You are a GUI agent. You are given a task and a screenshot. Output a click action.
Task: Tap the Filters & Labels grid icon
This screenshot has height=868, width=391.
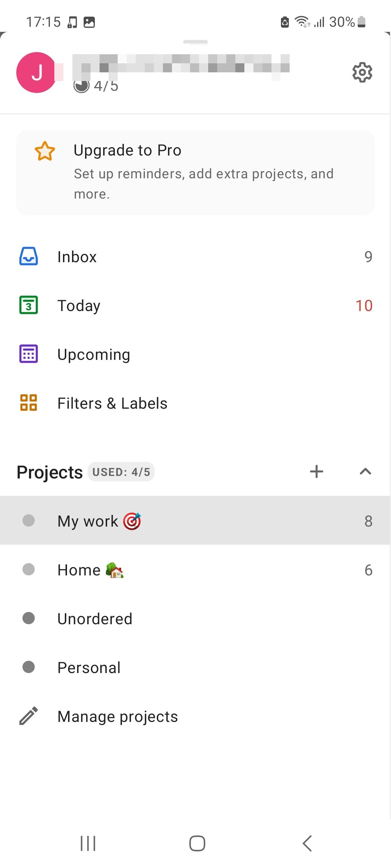pos(29,403)
